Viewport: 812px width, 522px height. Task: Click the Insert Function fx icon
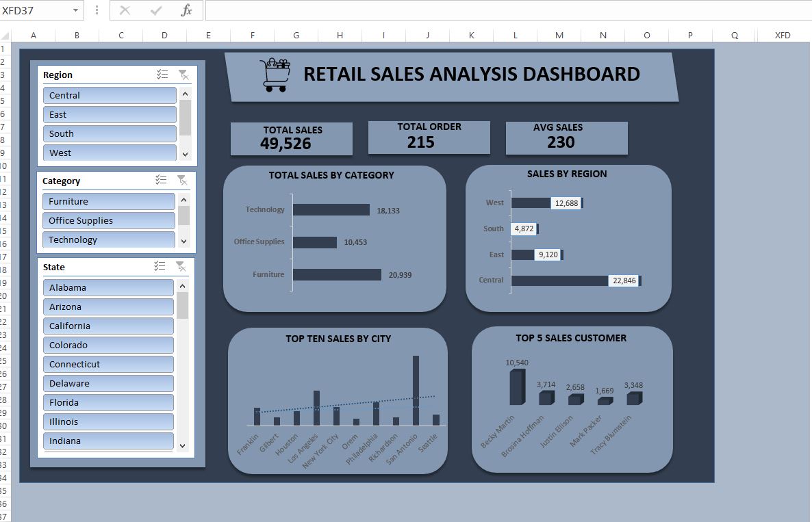[x=186, y=10]
